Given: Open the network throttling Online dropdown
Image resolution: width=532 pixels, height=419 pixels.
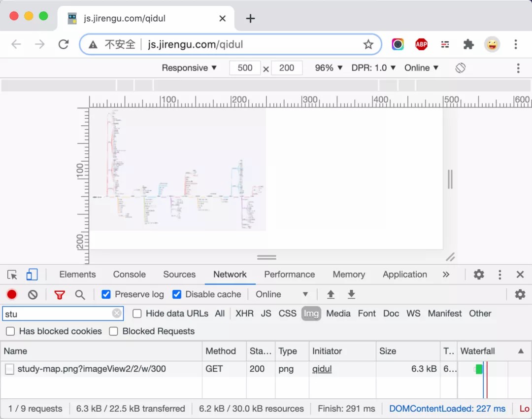Looking at the screenshot, I should (x=281, y=294).
